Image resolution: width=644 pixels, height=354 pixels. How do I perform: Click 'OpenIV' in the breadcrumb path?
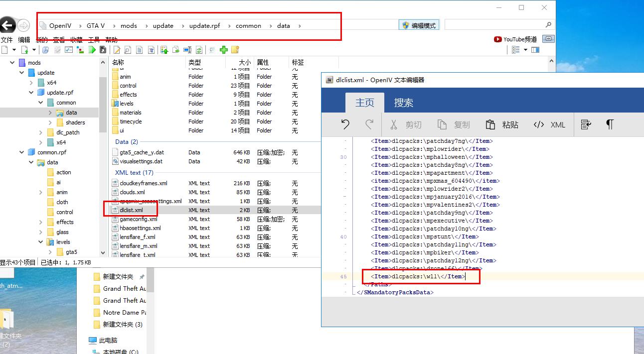click(x=60, y=25)
